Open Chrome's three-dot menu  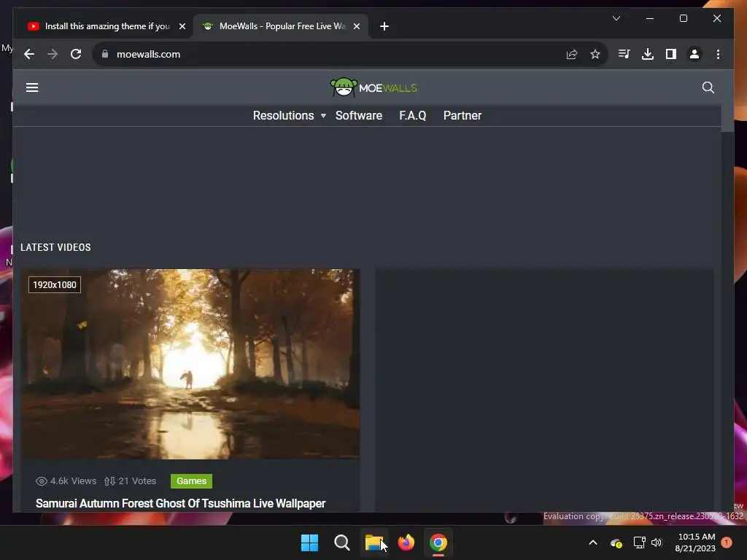point(718,54)
